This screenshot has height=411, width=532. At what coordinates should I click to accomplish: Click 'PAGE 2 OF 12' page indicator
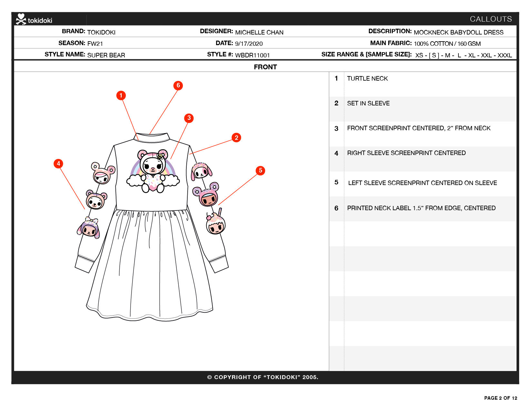coord(500,398)
